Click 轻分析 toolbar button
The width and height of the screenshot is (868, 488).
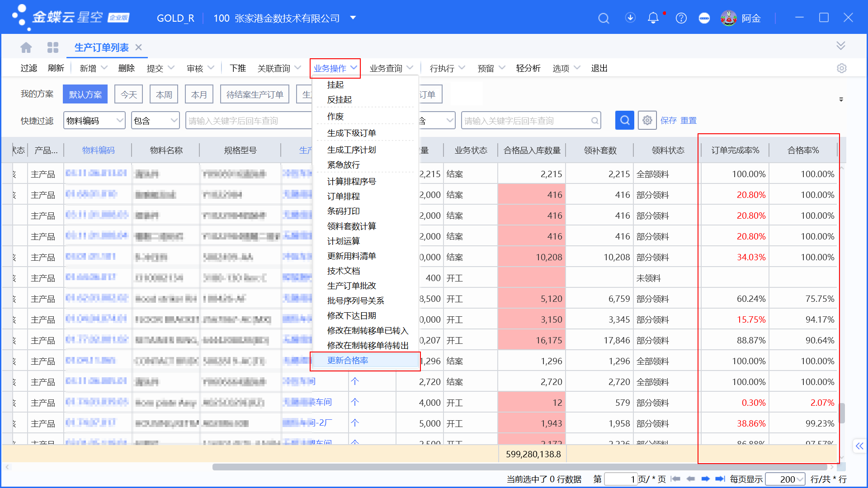[x=528, y=68]
